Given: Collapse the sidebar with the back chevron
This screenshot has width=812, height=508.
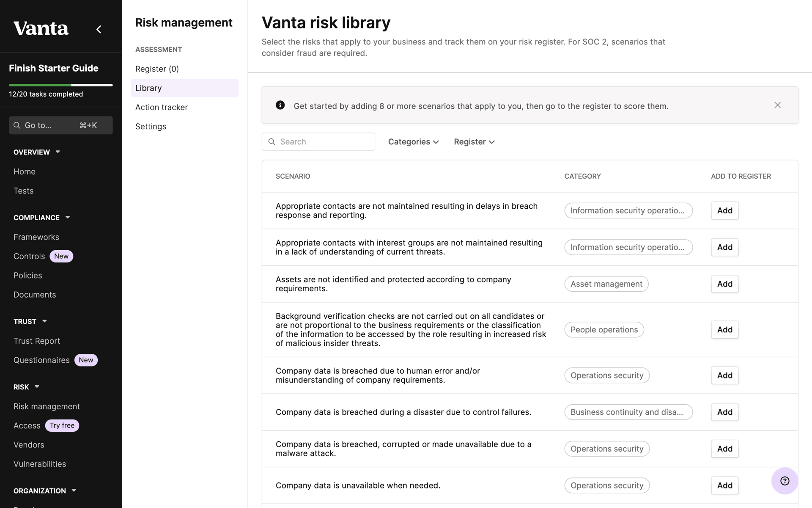Looking at the screenshot, I should tap(99, 29).
